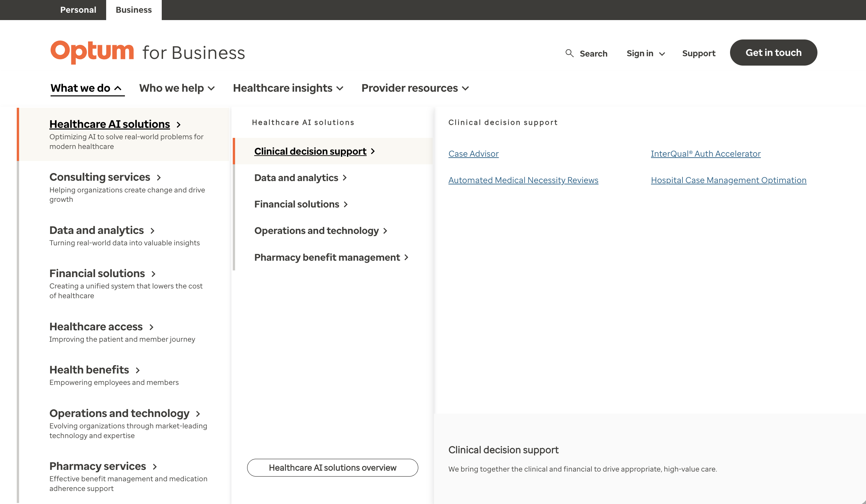Click arrow beside Consulting services
866x504 pixels.
click(x=159, y=177)
